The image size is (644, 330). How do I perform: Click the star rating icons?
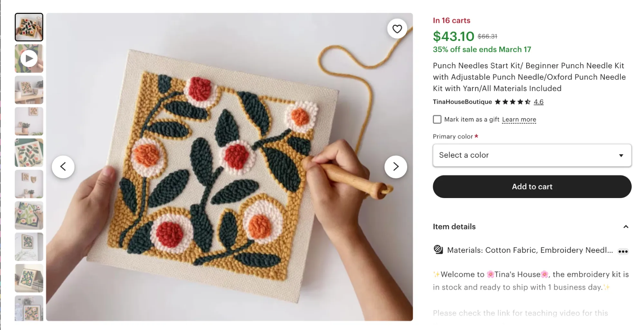(512, 102)
